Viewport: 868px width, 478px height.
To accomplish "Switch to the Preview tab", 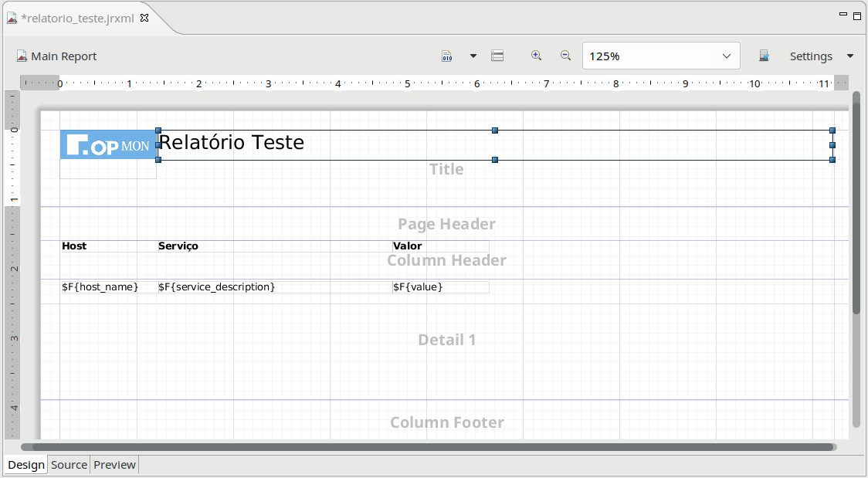I will click(x=114, y=465).
